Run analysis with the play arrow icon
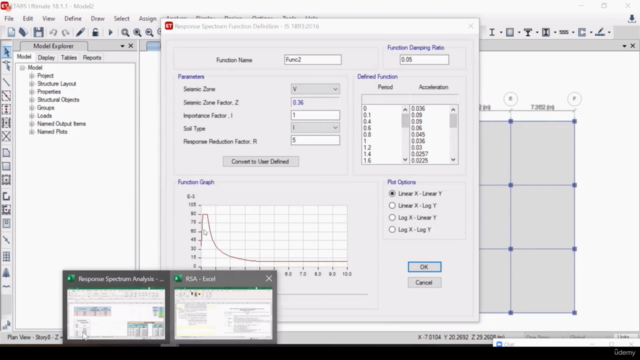The width and height of the screenshot is (640, 360). point(110,32)
